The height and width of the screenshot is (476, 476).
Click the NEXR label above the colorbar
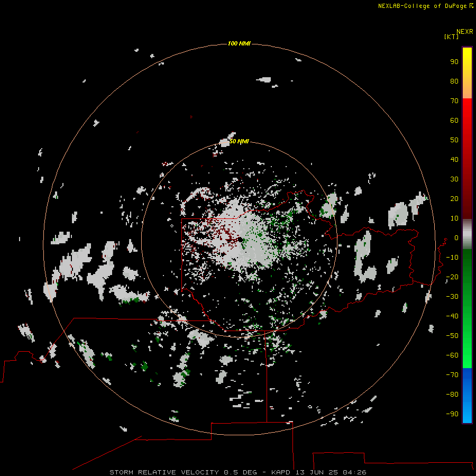[x=465, y=32]
